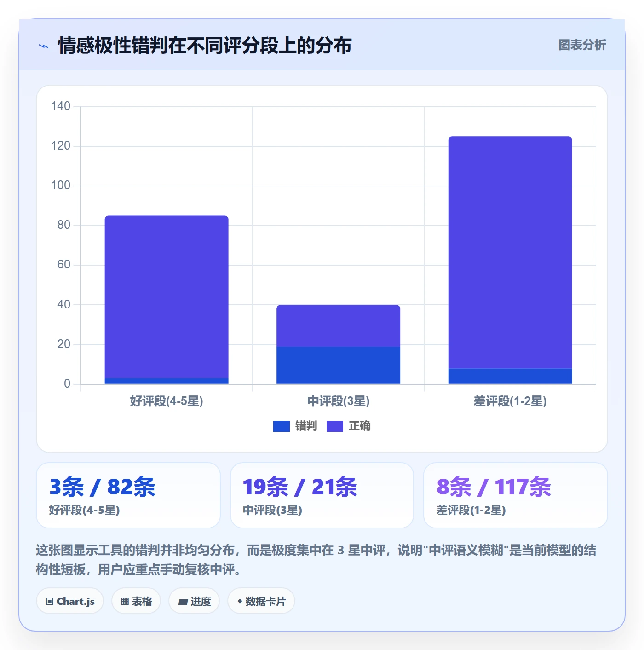Select the 好评段 purple correct bar
This screenshot has width=644, height=650.
pos(167,297)
